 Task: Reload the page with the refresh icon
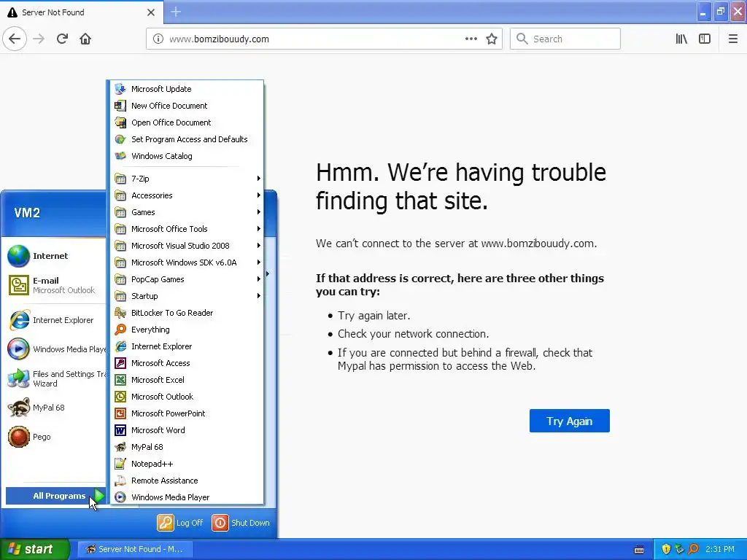[x=62, y=39]
